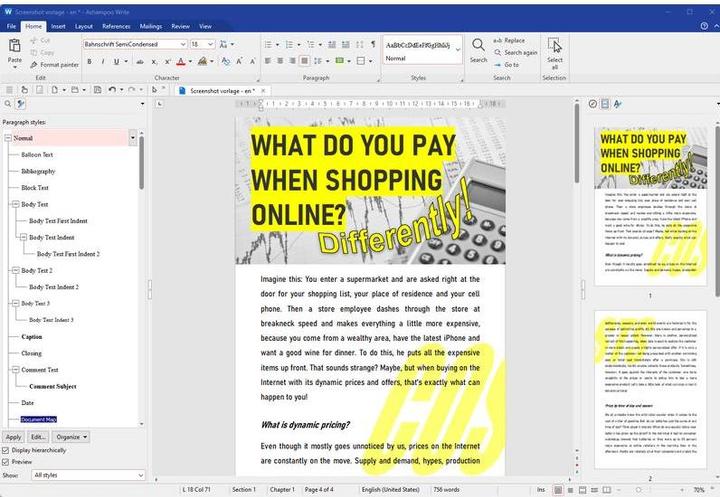Open the Show All styles combo box
This screenshot has height=497, width=720.
coord(88,475)
